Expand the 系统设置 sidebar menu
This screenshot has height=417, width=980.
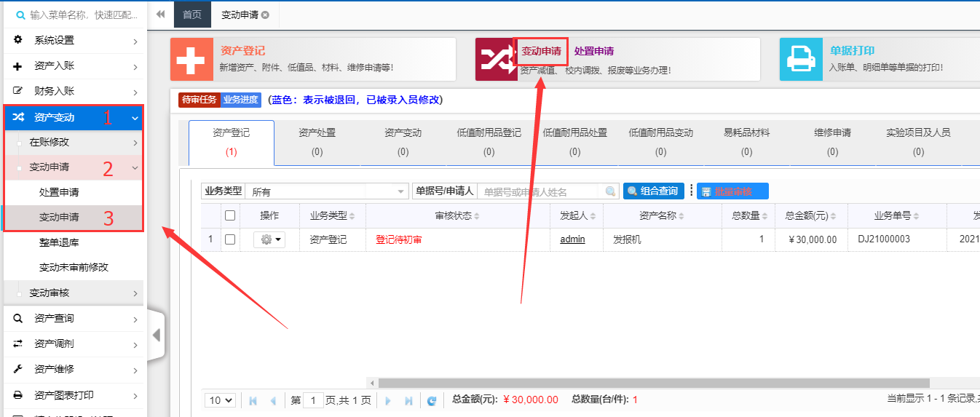pos(73,41)
